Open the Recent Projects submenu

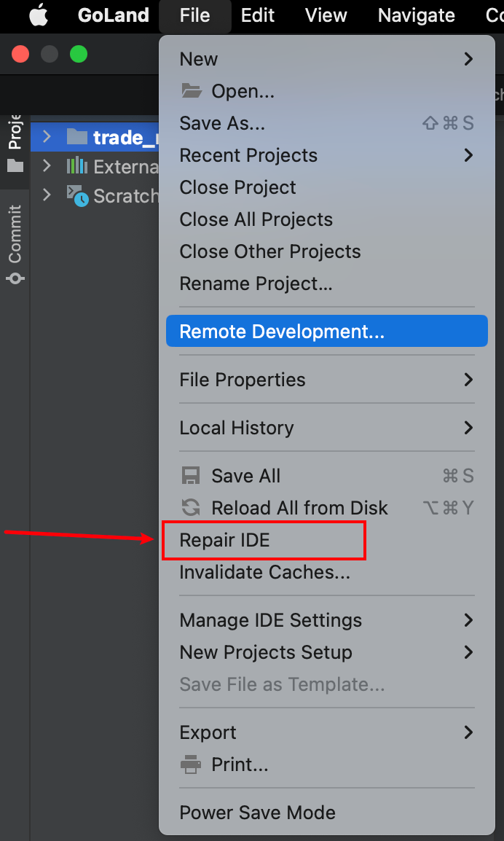point(248,155)
